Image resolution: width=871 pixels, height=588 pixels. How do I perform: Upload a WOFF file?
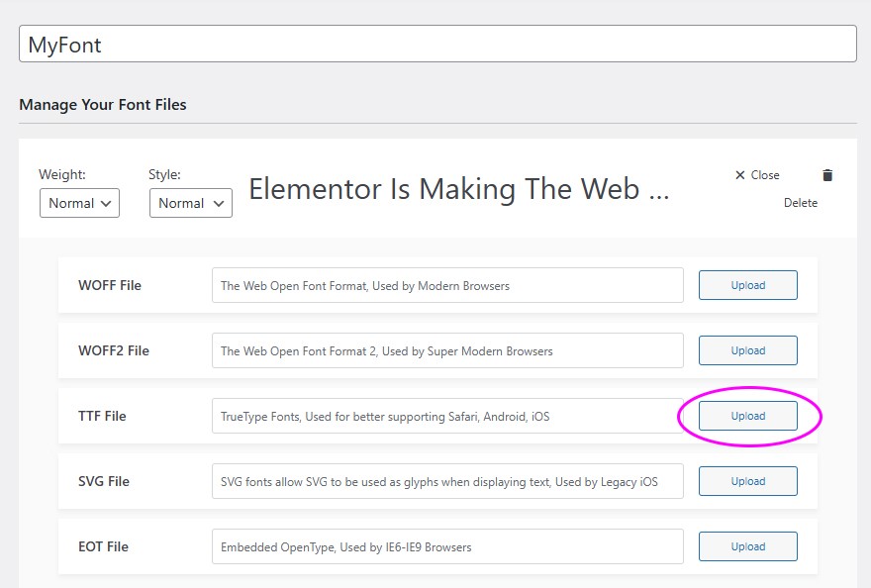click(x=747, y=285)
